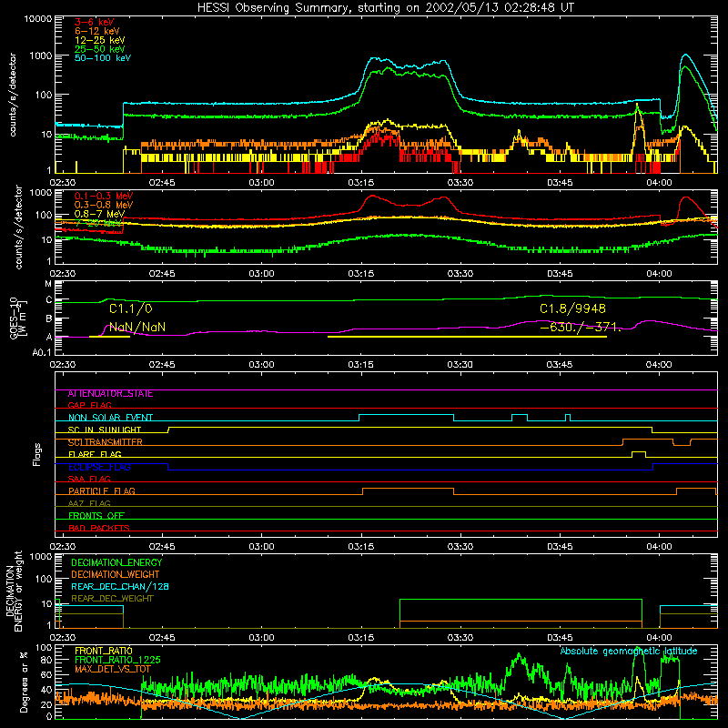Select the A0.1 tick on GOES axis
The width and height of the screenshot is (728, 728).
(x=42, y=353)
